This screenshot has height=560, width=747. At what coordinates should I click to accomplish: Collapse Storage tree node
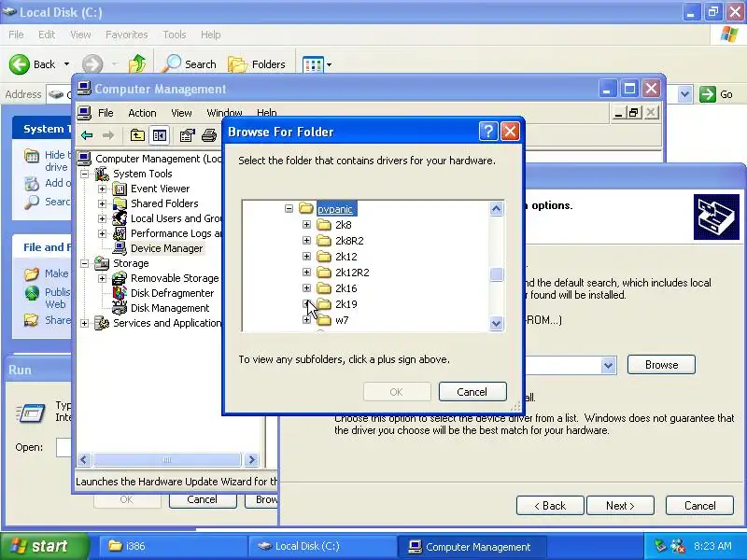(x=84, y=263)
